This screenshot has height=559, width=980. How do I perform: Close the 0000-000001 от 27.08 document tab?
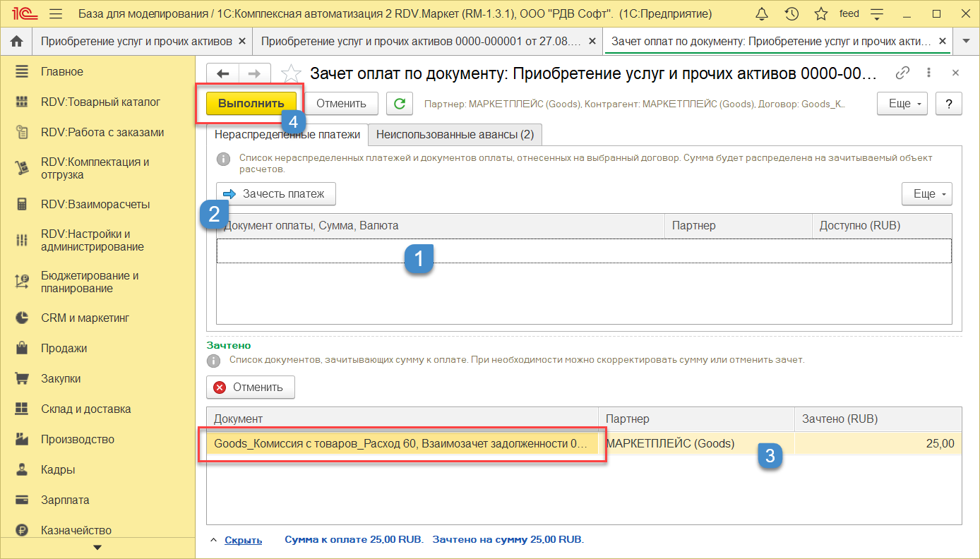tap(592, 42)
